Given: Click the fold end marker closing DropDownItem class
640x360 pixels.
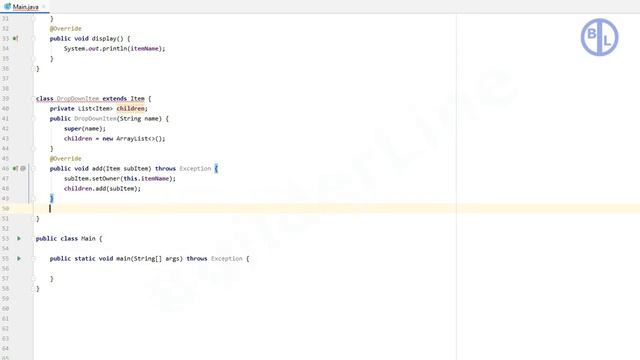Looking at the screenshot, I should (x=34, y=218).
